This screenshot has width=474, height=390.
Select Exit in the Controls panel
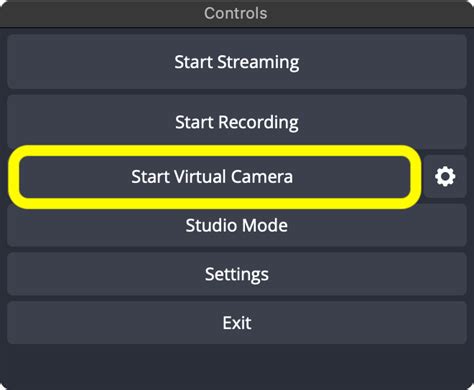click(x=237, y=323)
